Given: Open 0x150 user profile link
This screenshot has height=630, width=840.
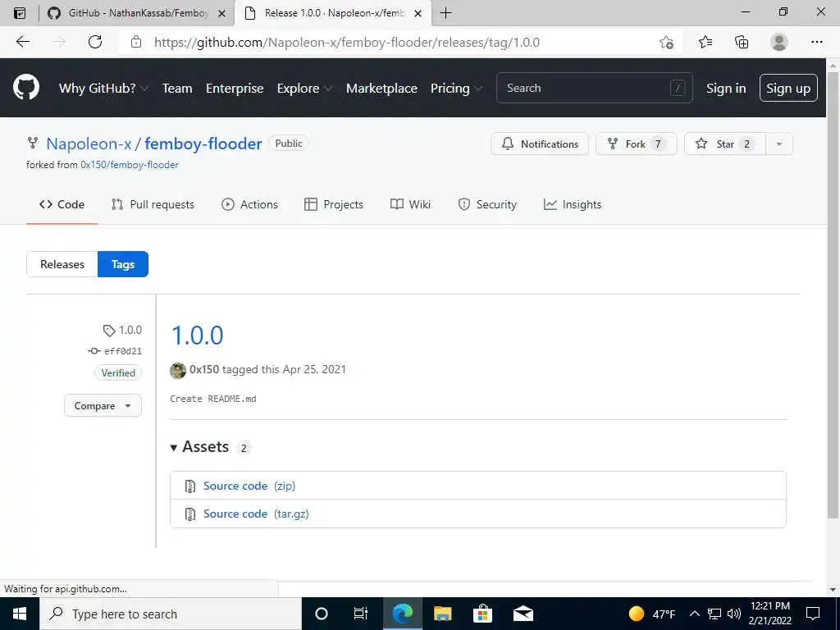Looking at the screenshot, I should [x=204, y=369].
